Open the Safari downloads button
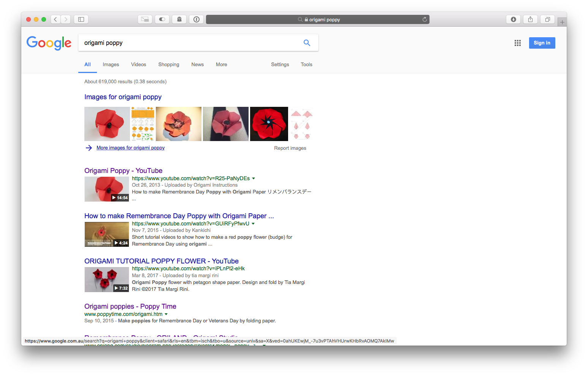The height and width of the screenshot is (376, 588). point(514,19)
